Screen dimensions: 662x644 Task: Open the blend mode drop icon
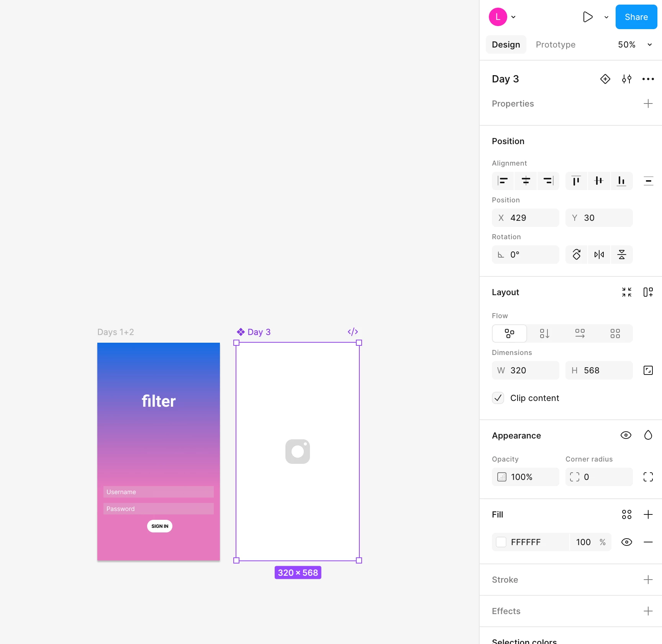[x=648, y=435]
